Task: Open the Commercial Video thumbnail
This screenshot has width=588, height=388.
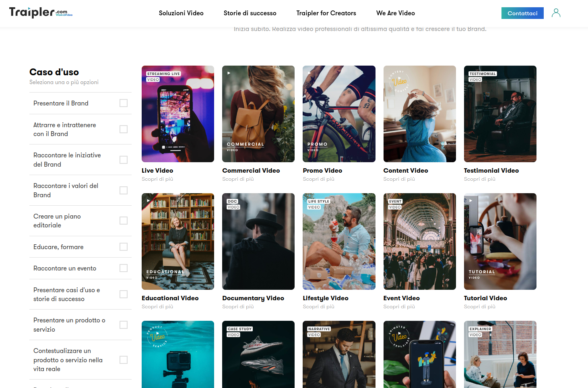Action: tap(258, 114)
